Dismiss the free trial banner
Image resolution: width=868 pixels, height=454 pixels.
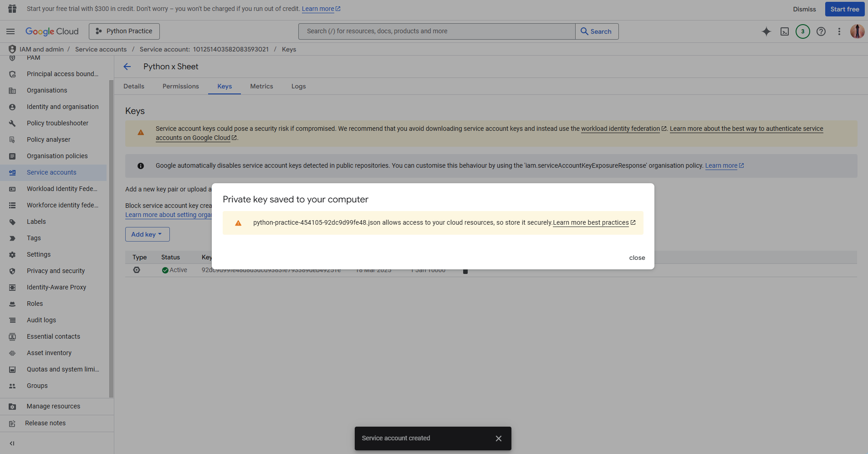pyautogui.click(x=804, y=9)
